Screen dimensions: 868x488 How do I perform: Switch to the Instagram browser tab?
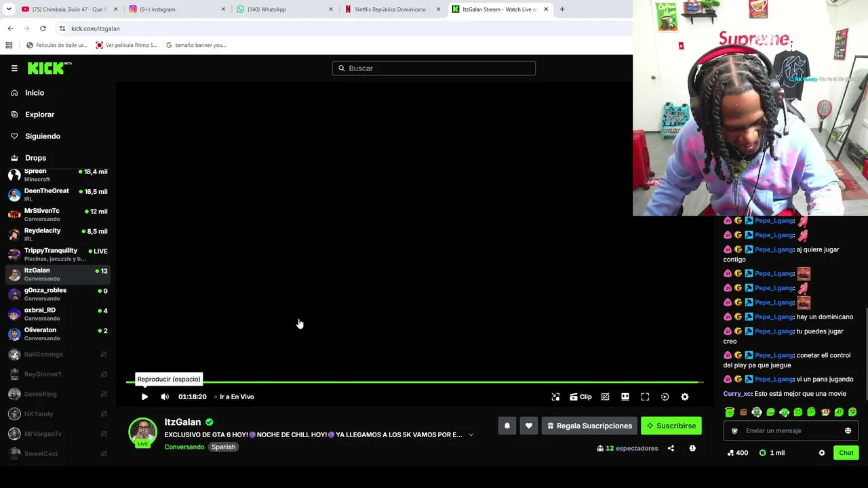tap(178, 9)
